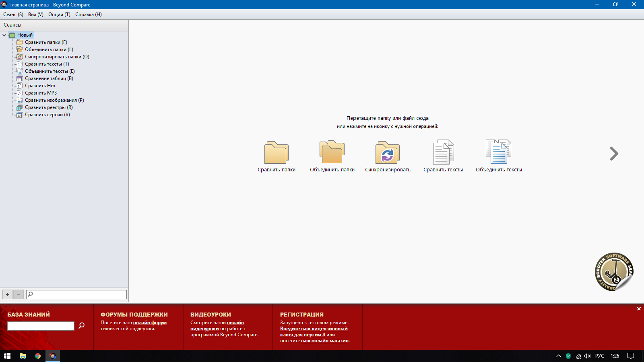Show hidden system tray icons
Image resolution: width=644 pixels, height=362 pixels.
click(559, 356)
